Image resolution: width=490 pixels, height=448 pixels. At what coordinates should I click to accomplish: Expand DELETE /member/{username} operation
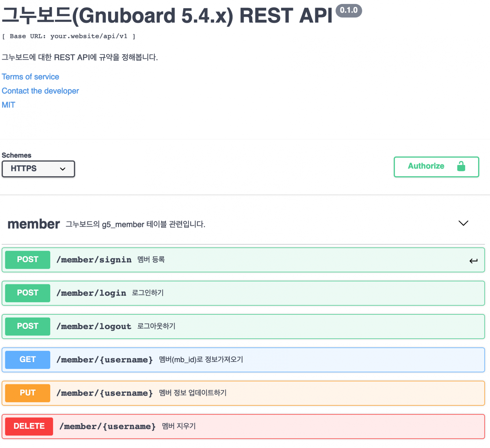click(x=243, y=427)
